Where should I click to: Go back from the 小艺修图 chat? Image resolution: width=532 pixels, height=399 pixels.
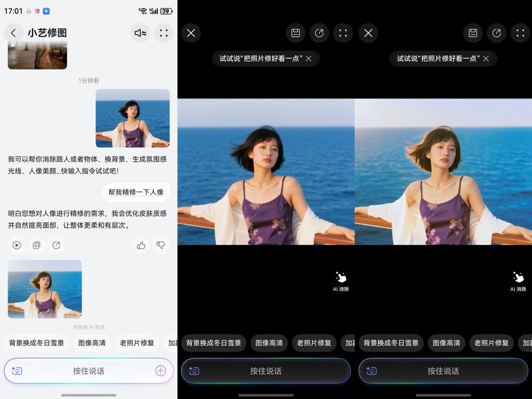coord(14,33)
